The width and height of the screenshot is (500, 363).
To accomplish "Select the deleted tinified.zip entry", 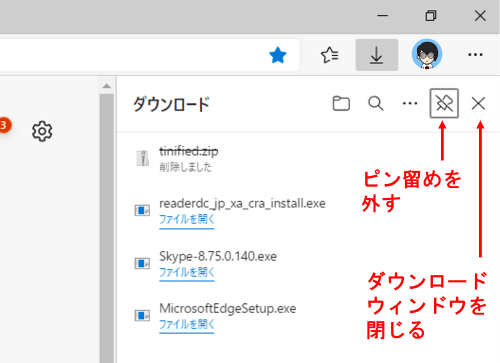I will point(189,151).
